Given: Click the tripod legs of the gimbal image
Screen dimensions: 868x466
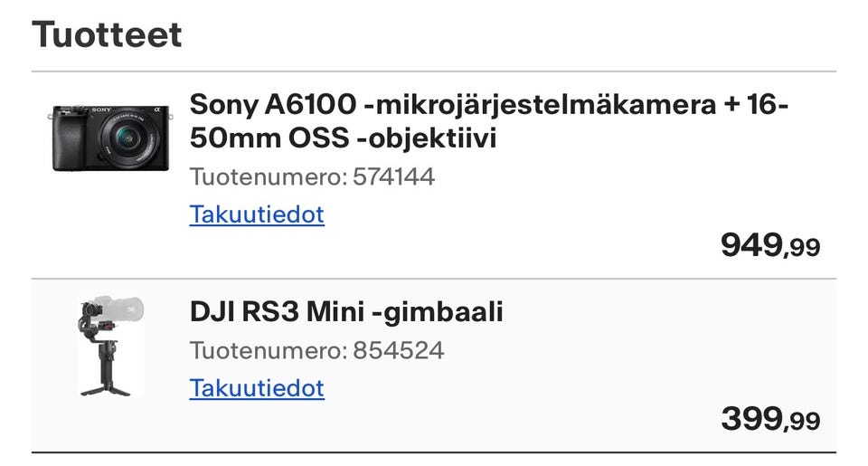Looking at the screenshot, I should 109,385.
